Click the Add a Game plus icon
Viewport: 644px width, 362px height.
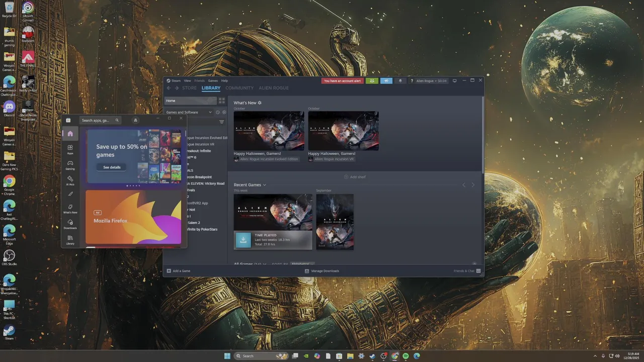(169, 271)
